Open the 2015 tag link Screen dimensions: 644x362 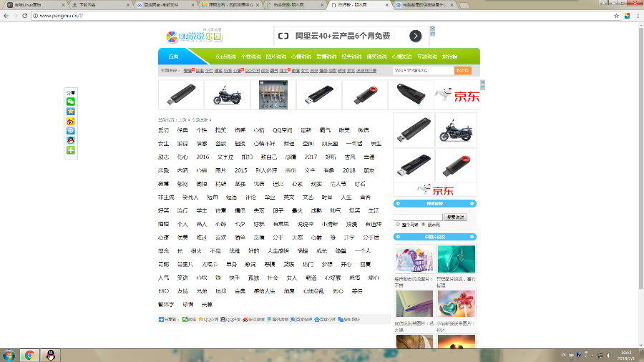240,170
